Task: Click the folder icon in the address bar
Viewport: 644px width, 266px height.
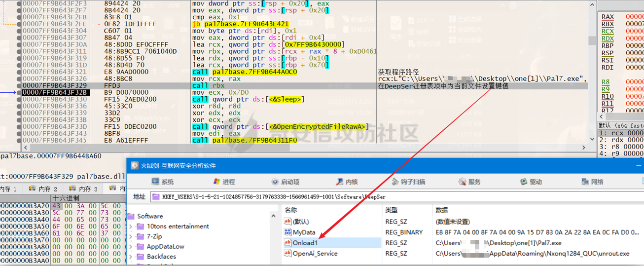Action: (156, 197)
